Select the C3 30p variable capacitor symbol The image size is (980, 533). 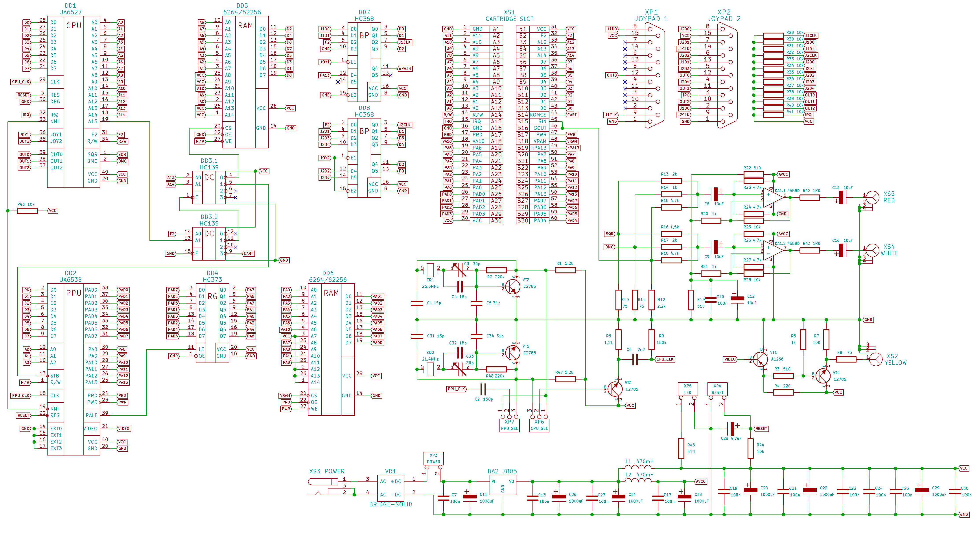(x=460, y=270)
